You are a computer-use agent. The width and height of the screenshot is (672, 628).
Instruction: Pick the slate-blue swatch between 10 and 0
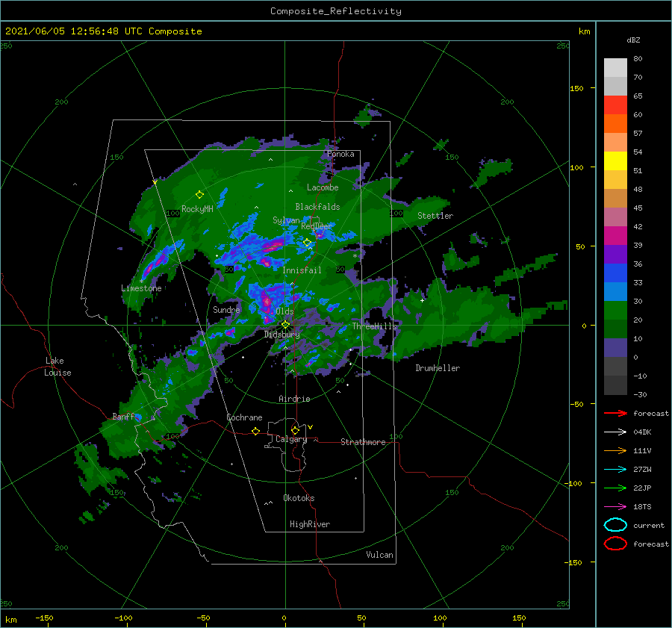[615, 348]
